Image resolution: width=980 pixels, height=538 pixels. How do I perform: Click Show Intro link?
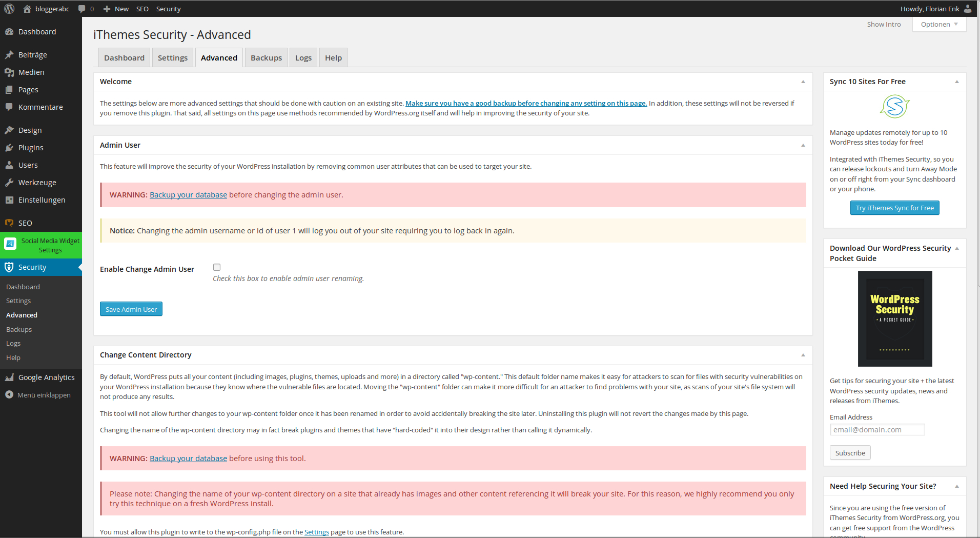pos(884,24)
